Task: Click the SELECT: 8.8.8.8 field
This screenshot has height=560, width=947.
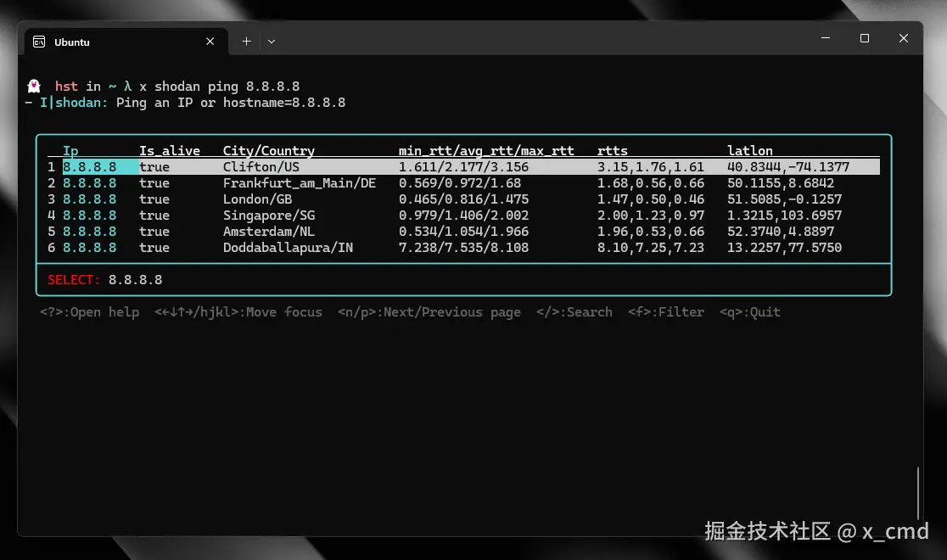Action: (x=463, y=280)
